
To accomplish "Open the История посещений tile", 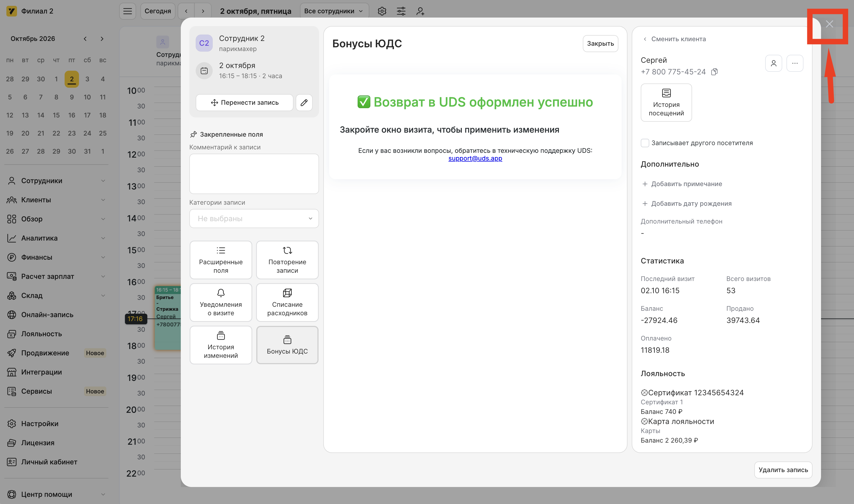I will [x=666, y=103].
